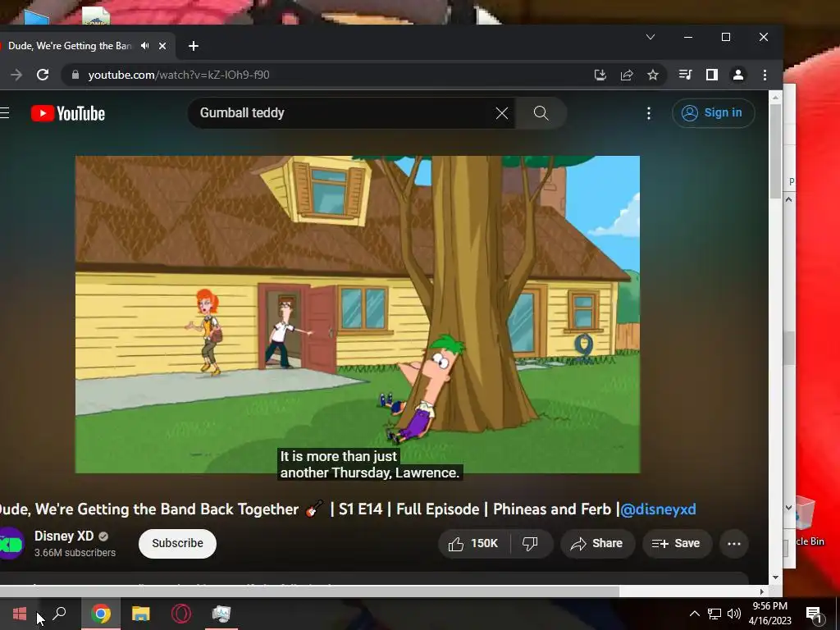840x630 pixels.
Task: Launch Opera browser from taskbar
Action: click(x=181, y=614)
